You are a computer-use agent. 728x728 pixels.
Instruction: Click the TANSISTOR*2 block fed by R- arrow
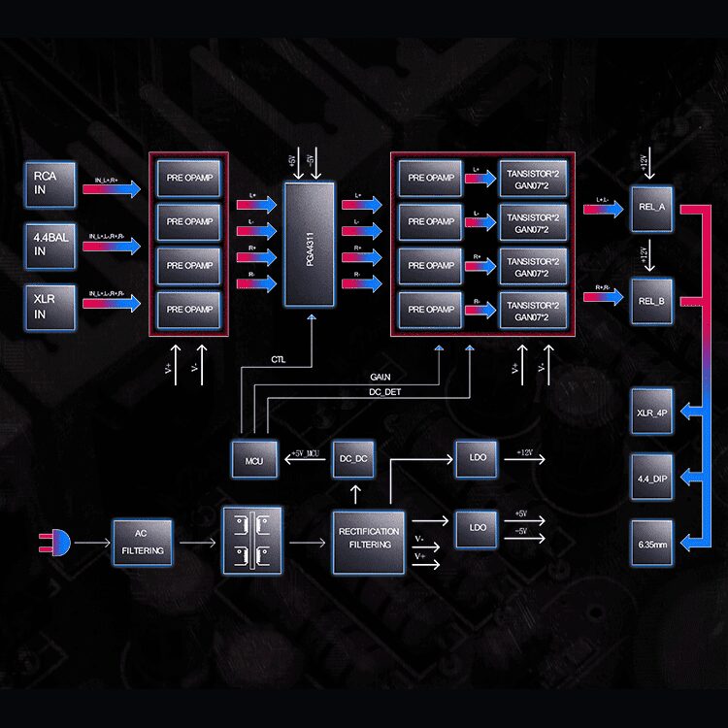(x=533, y=311)
